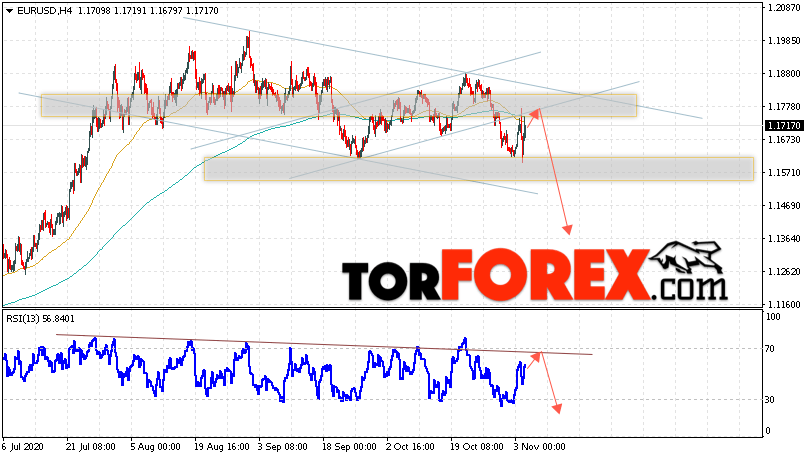Select the 2 Oct 16:00 time label
The height and width of the screenshot is (458, 808).
click(x=411, y=447)
